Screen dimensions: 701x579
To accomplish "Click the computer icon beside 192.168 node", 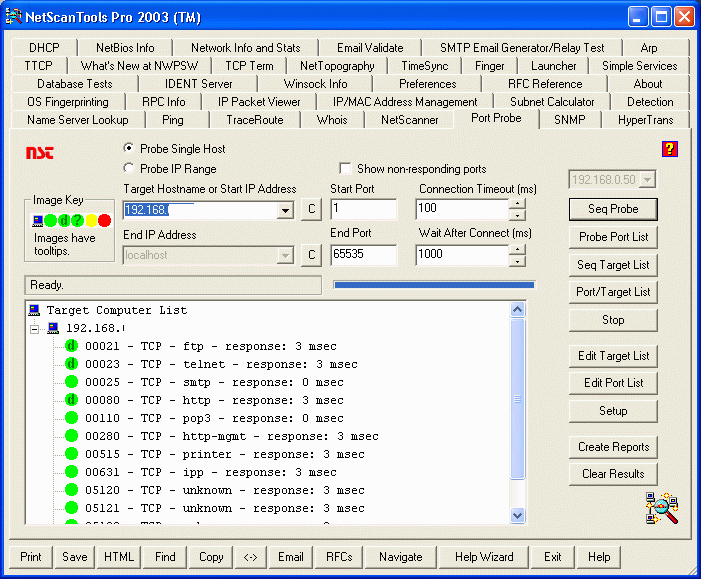I will tap(53, 328).
